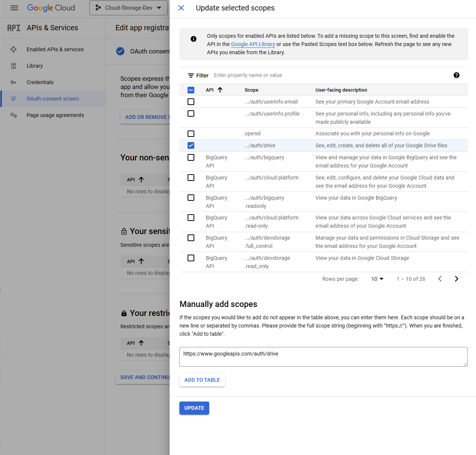The height and width of the screenshot is (455, 476).
Task: Click inside the manually add scopes text field
Action: [323, 357]
